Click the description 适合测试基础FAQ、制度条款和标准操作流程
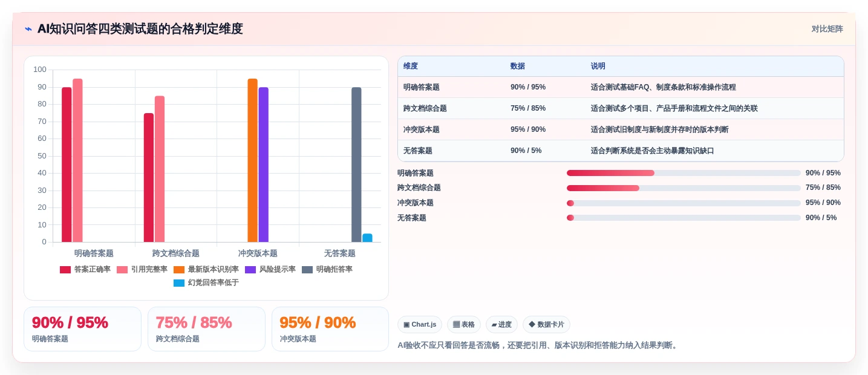Screen dimensions: 868x375 (x=664, y=87)
